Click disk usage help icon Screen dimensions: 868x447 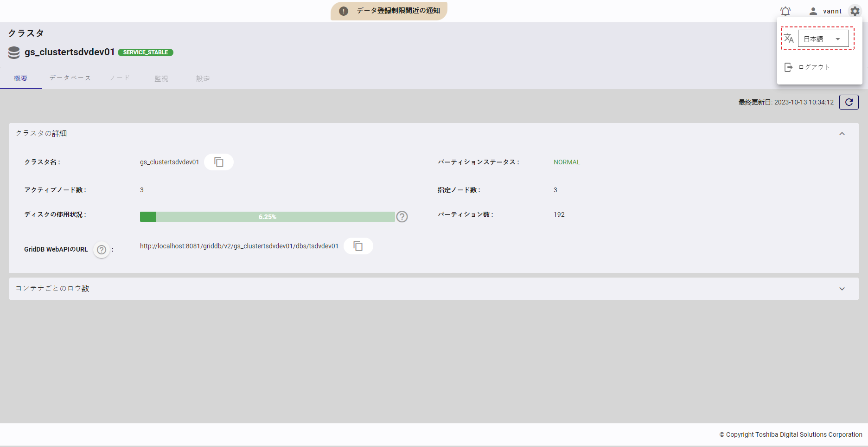coord(402,217)
